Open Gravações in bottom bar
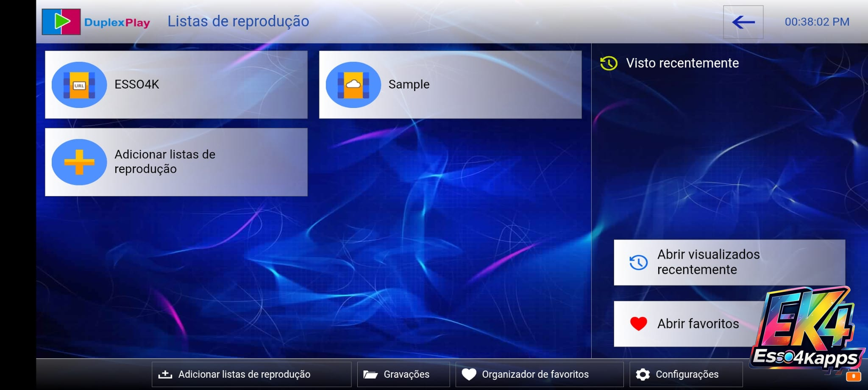This screenshot has width=868, height=390. [403, 374]
